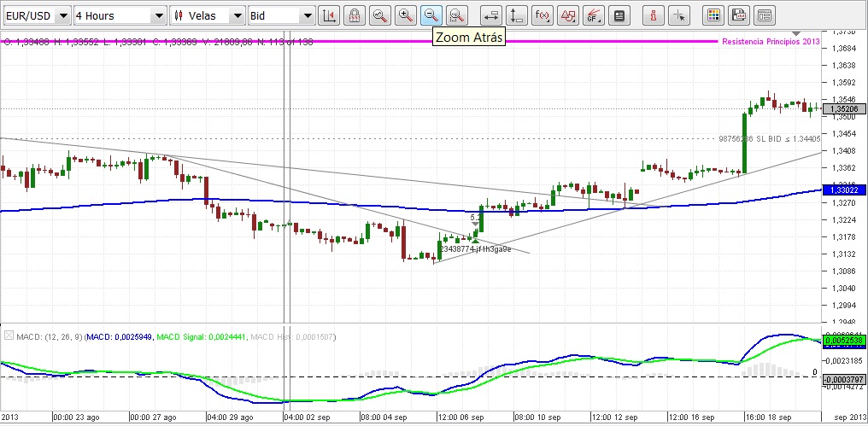The height and width of the screenshot is (426, 868).
Task: Select the Resistencia Principios 2013 label
Action: click(771, 42)
